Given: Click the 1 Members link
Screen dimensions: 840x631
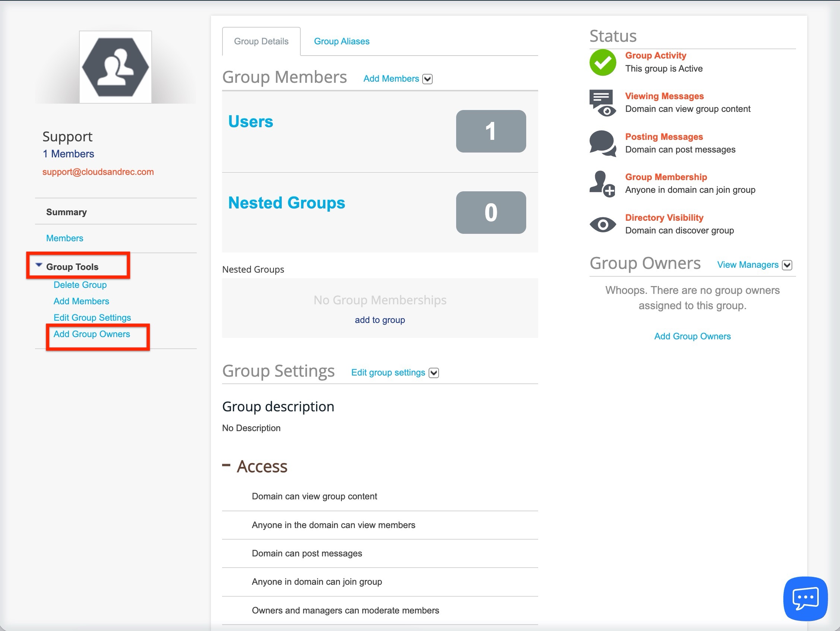Looking at the screenshot, I should click(68, 154).
